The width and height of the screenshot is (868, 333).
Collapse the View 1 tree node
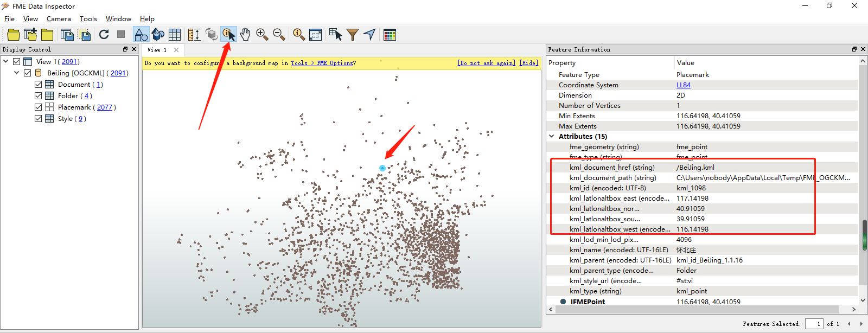6,61
